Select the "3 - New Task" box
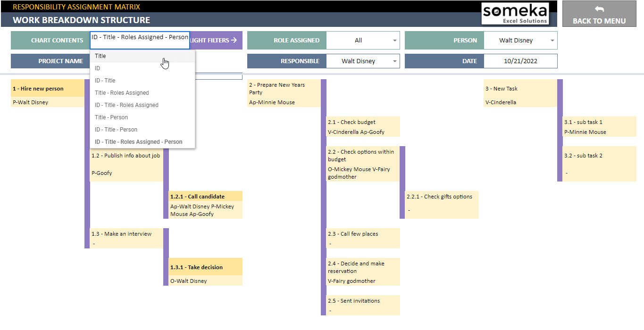This screenshot has height=330, width=644. coord(519,93)
